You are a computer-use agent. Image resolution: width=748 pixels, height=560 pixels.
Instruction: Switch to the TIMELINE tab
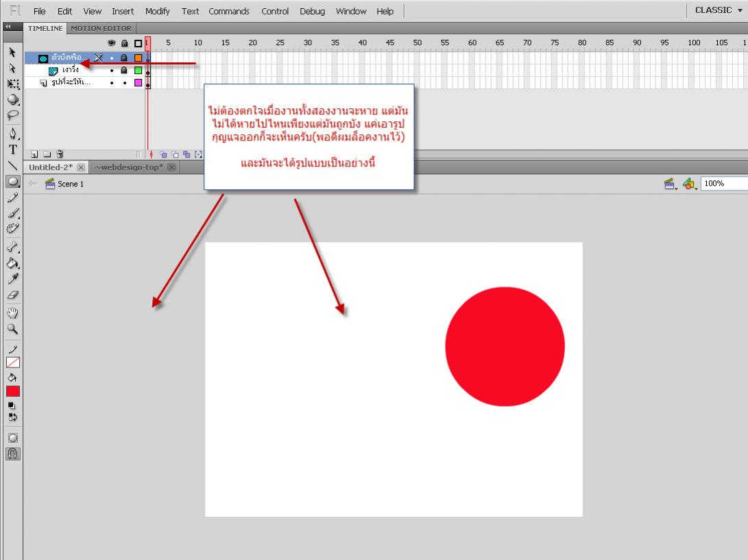pyautogui.click(x=45, y=28)
